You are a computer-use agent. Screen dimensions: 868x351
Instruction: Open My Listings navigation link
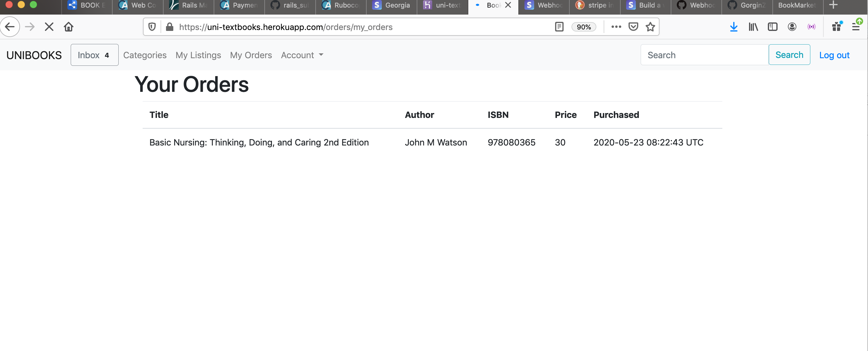tap(198, 55)
